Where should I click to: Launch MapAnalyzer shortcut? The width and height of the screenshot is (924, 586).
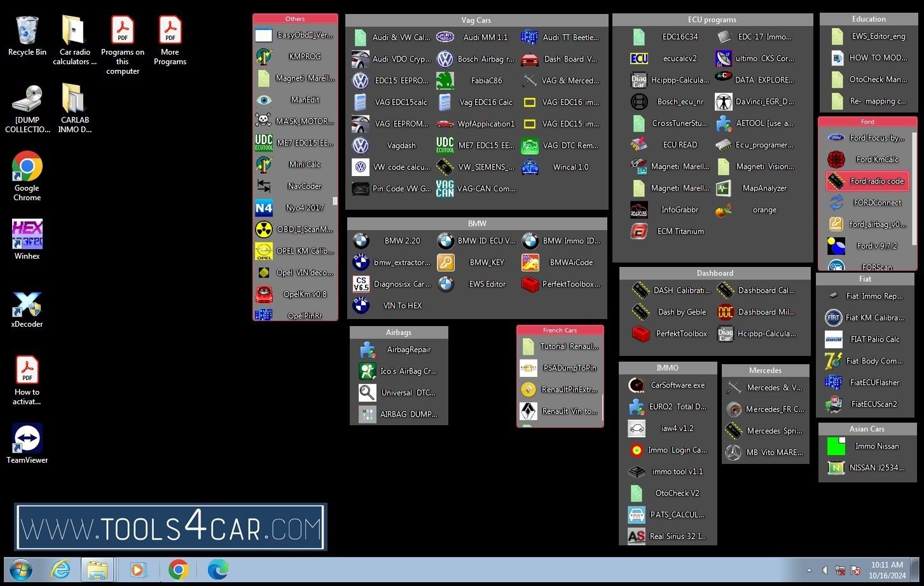click(755, 188)
